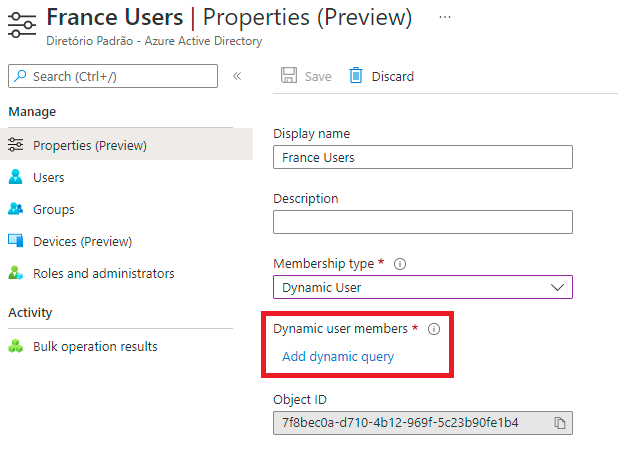The image size is (618, 452).
Task: Go to Groups in the Manage menu
Action: pyautogui.click(x=54, y=210)
